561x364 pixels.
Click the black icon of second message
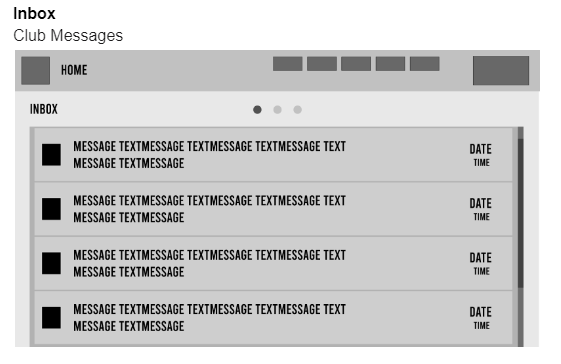click(x=51, y=209)
